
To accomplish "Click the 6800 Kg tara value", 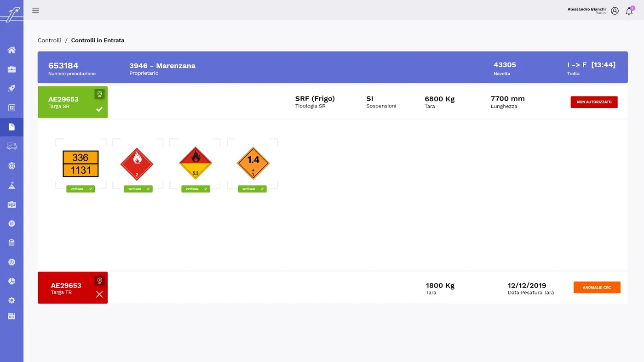I will click(440, 99).
